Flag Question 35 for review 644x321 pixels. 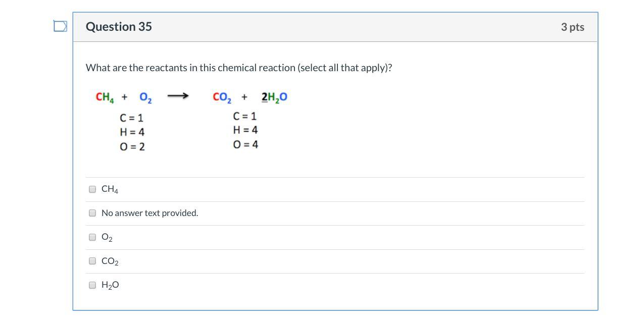tap(60, 26)
